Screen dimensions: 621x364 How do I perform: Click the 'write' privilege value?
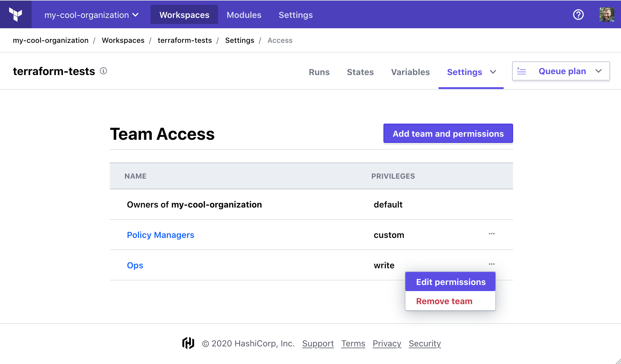point(384,265)
